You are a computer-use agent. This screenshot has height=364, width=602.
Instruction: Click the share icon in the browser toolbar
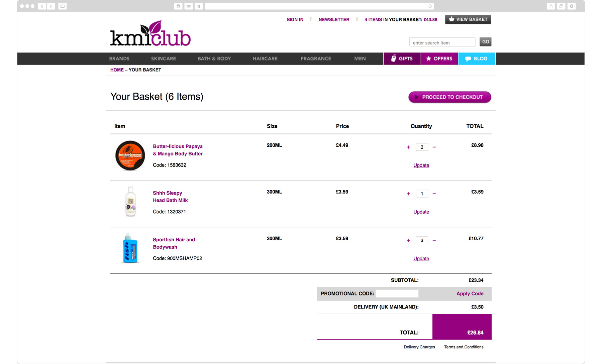(551, 6)
